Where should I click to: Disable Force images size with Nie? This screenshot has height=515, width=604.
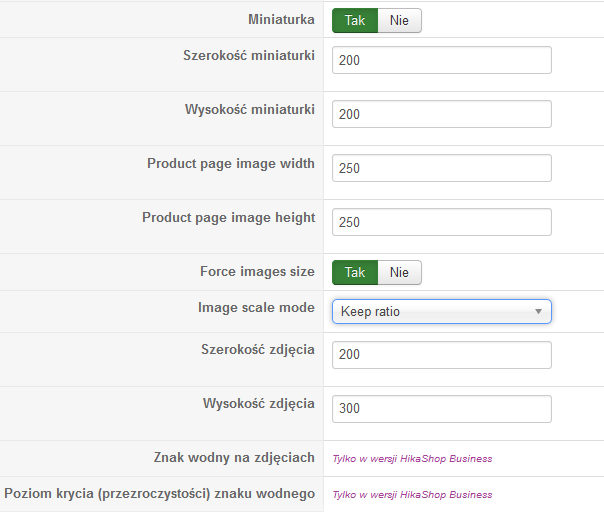pyautogui.click(x=400, y=272)
